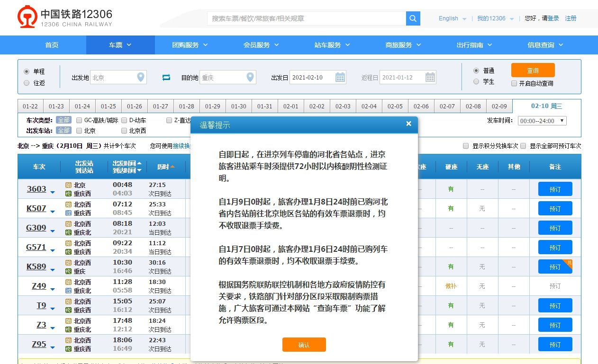Viewport: 598px width, 364px height.
Task: Expand details for train Z49
Action: tap(52, 288)
